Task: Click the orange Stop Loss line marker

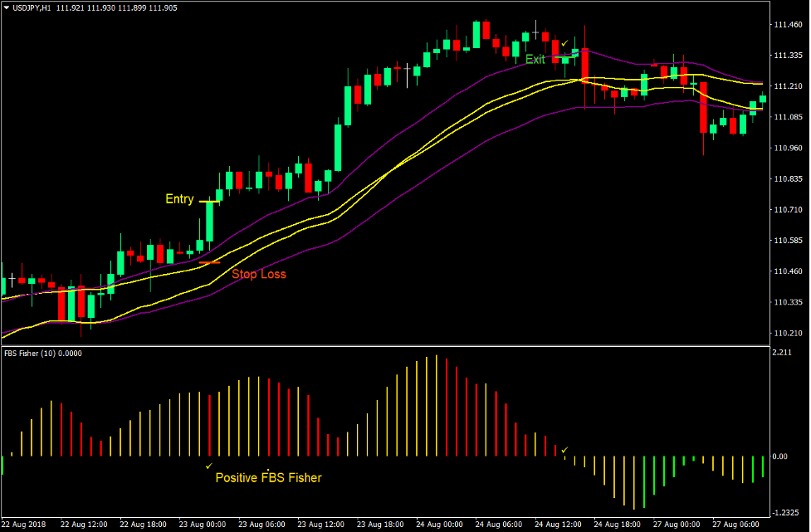Action: pyautogui.click(x=209, y=262)
